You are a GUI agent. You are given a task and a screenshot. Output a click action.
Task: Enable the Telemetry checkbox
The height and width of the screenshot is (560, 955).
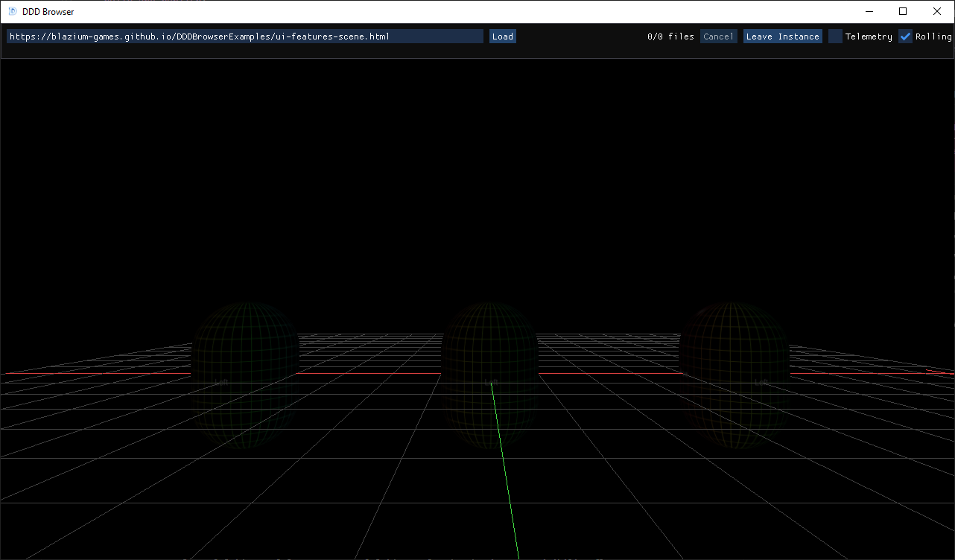tap(836, 36)
